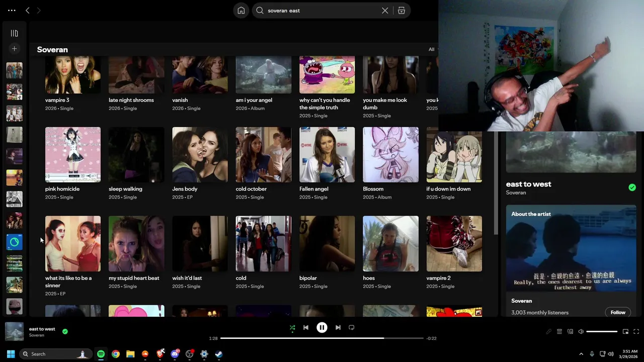This screenshot has width=644, height=362.
Task: Mute the volume speaker icon
Action: [581, 331]
